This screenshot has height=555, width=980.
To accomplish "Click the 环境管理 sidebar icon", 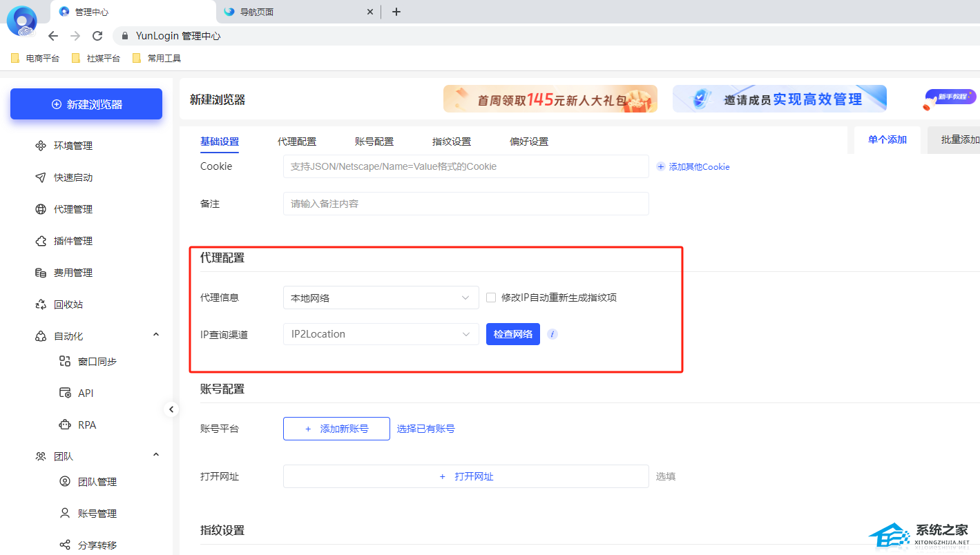I will click(x=41, y=146).
